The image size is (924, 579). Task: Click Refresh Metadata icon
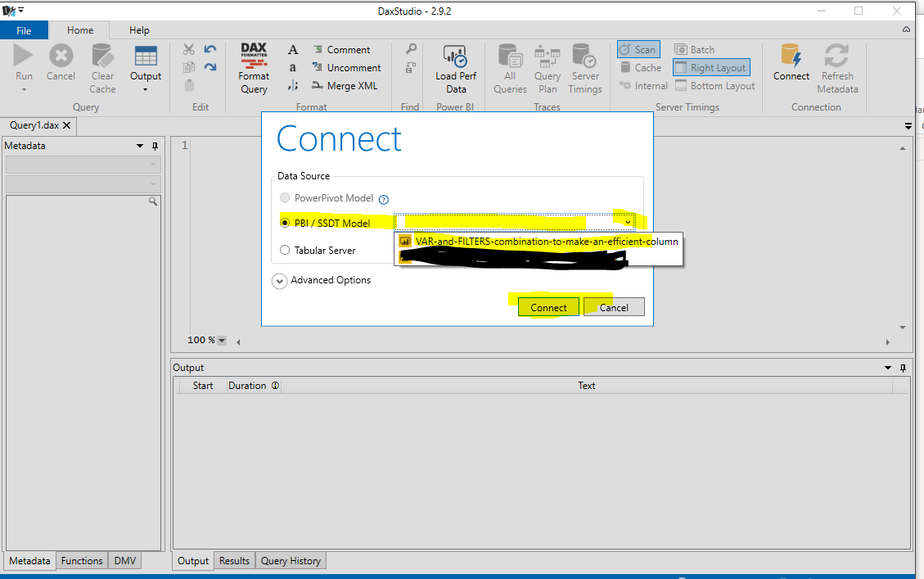tap(836, 56)
